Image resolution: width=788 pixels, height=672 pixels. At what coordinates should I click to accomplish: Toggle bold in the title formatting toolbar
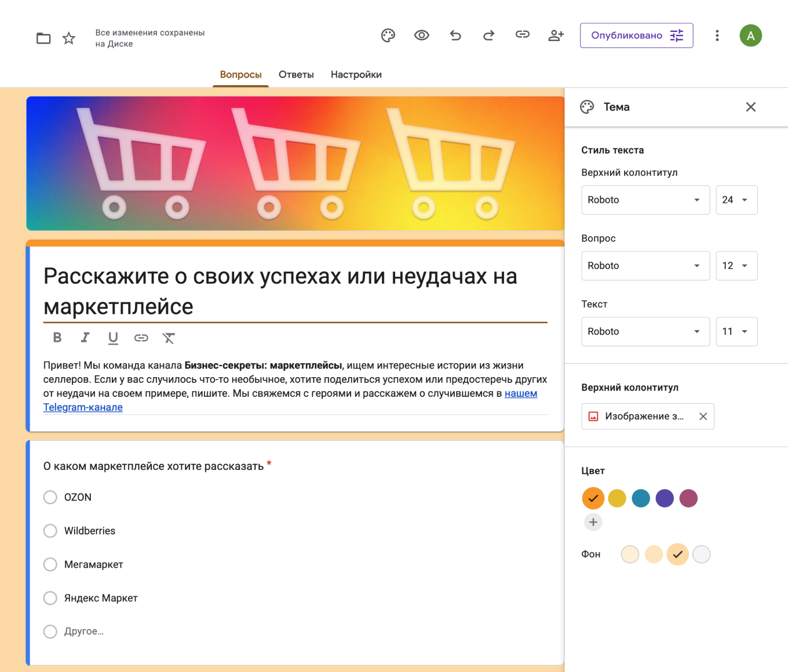[x=57, y=338]
